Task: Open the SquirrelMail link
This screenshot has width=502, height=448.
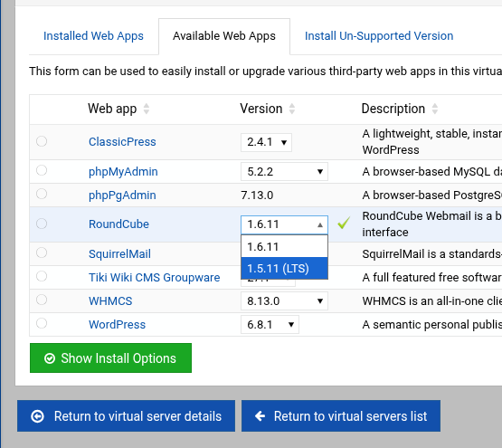Action: (119, 254)
